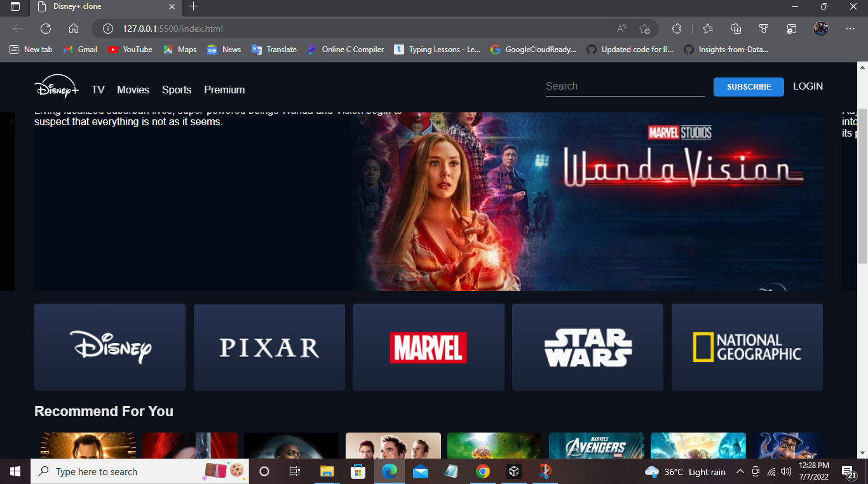Click the Search input field
Viewport: 868px width, 484px height.
(625, 86)
